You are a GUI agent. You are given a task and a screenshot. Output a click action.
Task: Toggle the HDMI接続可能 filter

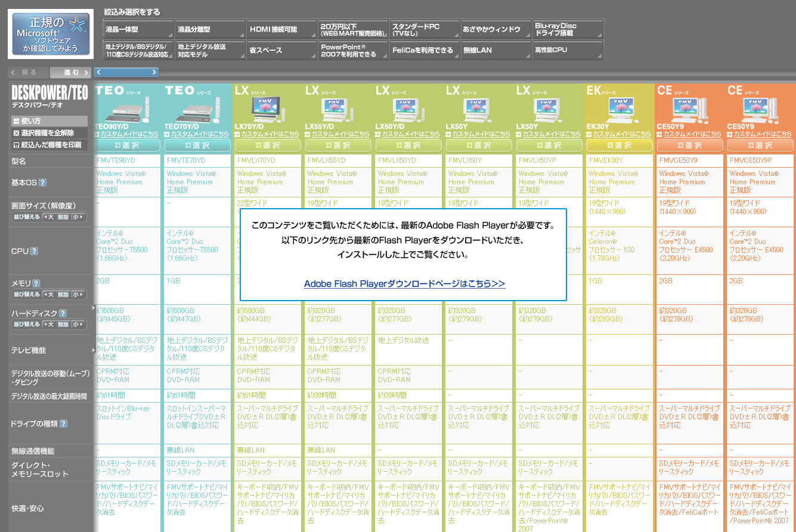click(x=281, y=29)
